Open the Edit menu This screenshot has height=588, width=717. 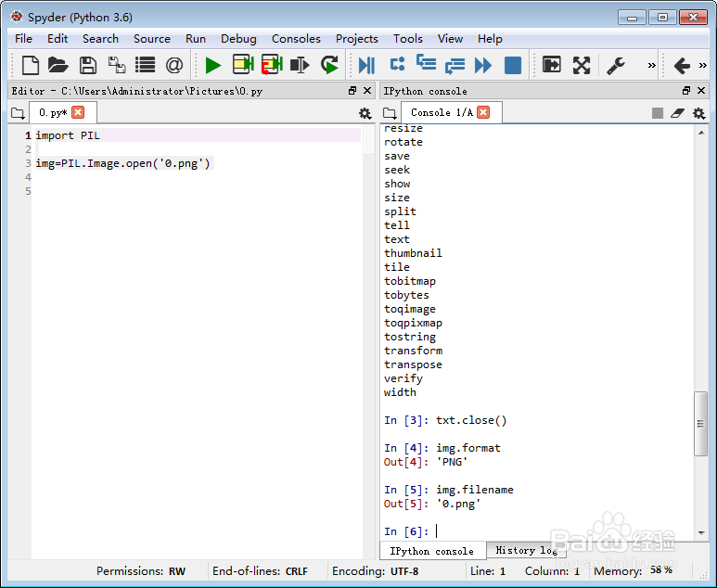58,39
